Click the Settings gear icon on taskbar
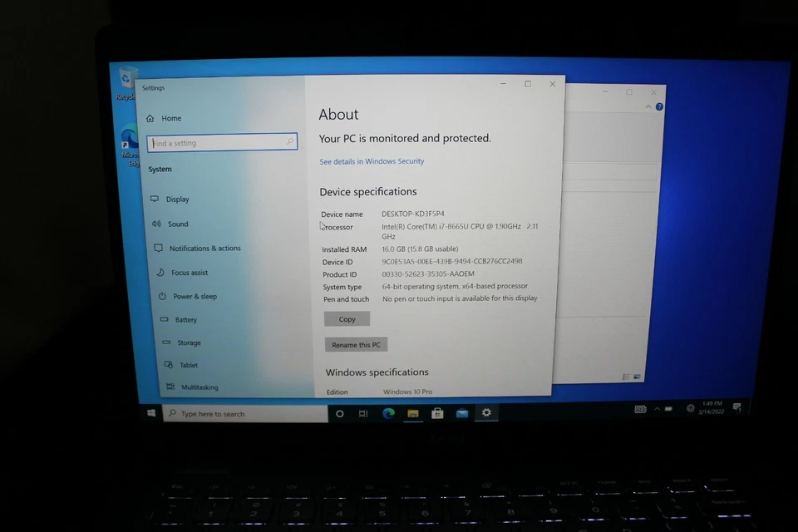 [x=486, y=413]
